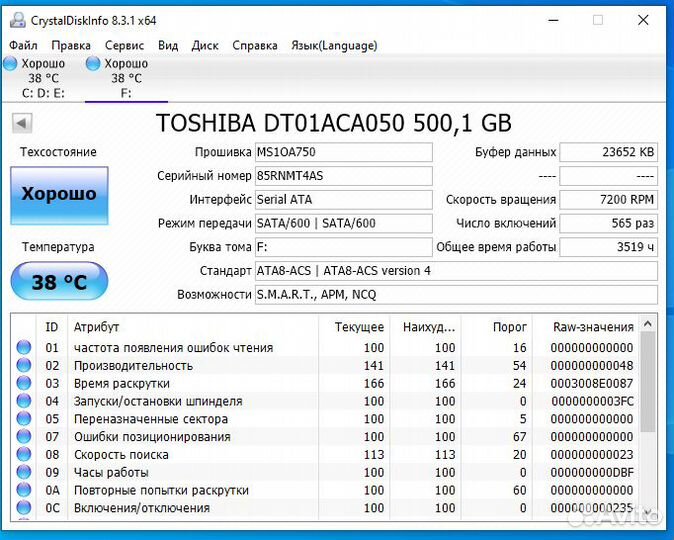The image size is (674, 540).
Task: Click the serial number field 85RNMT4AS
Action: [344, 176]
